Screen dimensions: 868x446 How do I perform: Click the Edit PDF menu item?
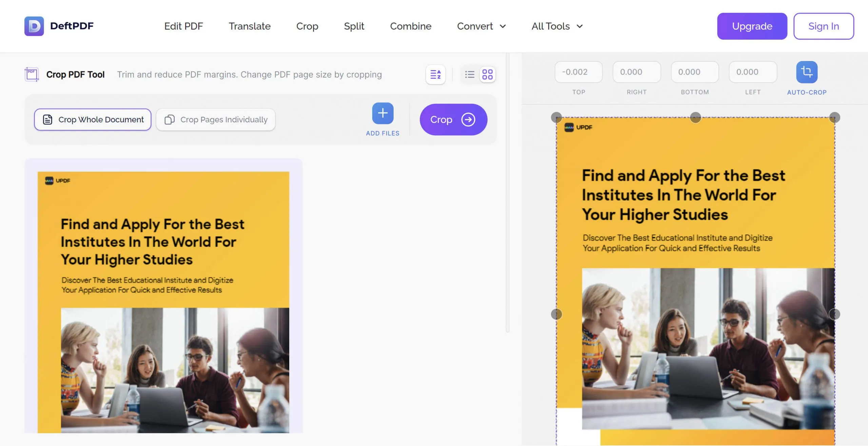click(184, 26)
